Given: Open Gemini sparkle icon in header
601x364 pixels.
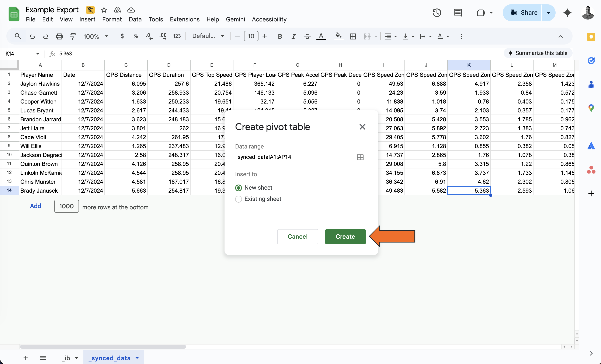Looking at the screenshot, I should (x=567, y=13).
